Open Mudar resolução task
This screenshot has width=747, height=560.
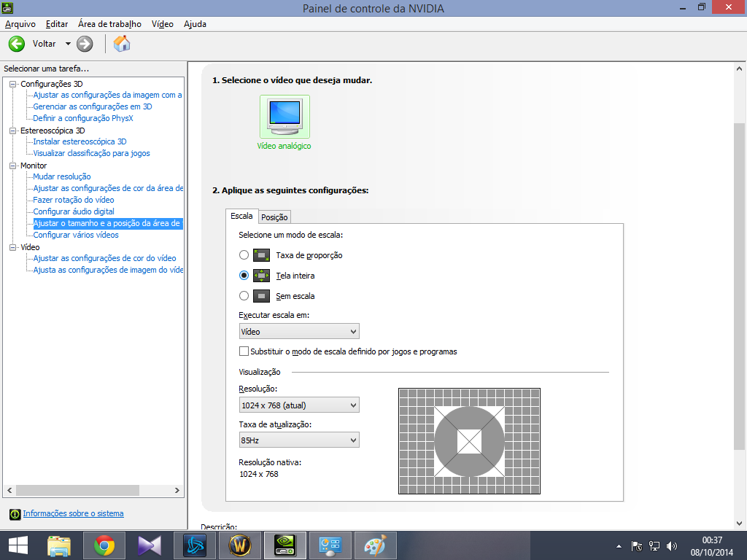(x=62, y=176)
